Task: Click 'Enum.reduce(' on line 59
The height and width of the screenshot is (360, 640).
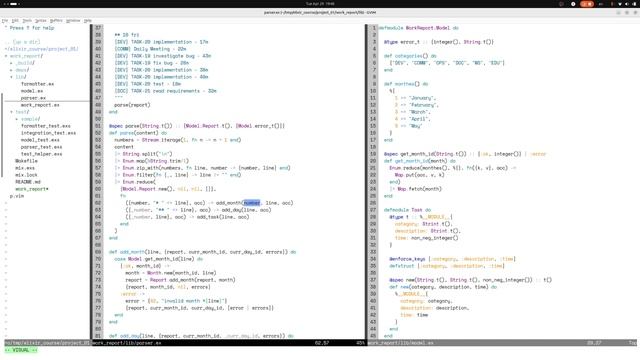Action: pyautogui.click(x=139, y=182)
